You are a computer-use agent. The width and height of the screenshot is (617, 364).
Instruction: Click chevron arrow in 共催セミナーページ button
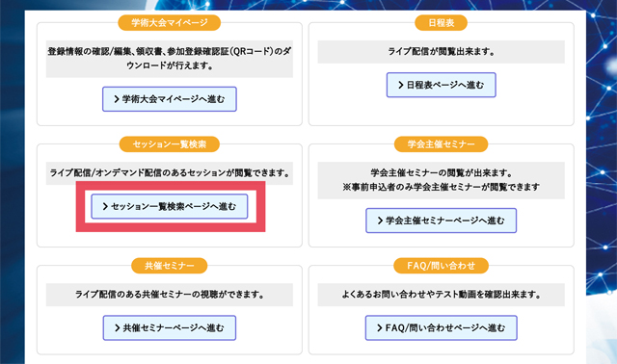point(117,327)
